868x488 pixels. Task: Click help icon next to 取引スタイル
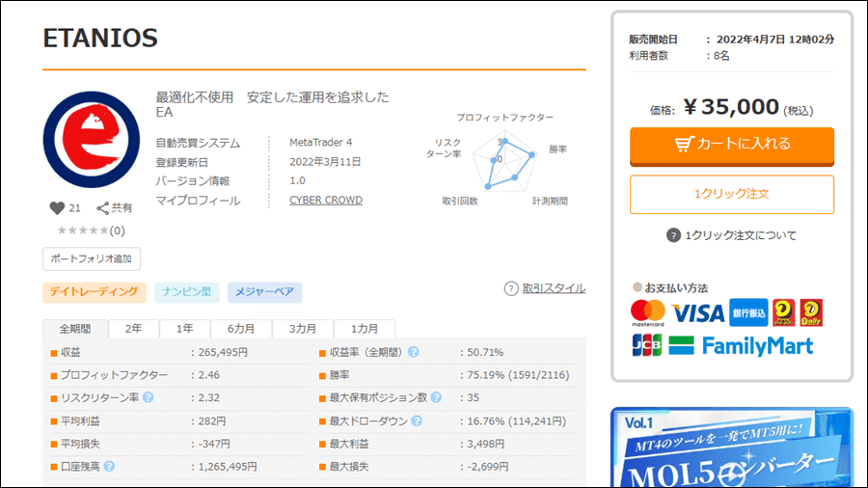511,288
